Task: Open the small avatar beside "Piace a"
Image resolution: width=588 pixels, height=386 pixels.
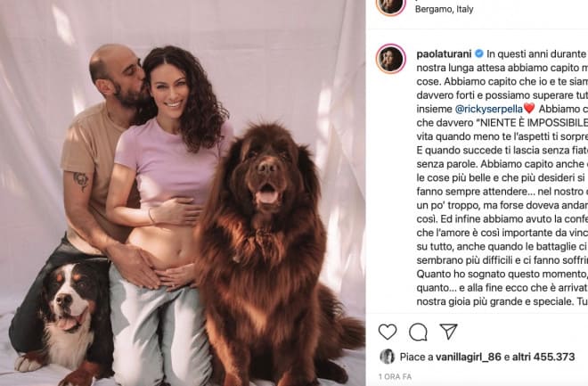Action: coord(387,357)
